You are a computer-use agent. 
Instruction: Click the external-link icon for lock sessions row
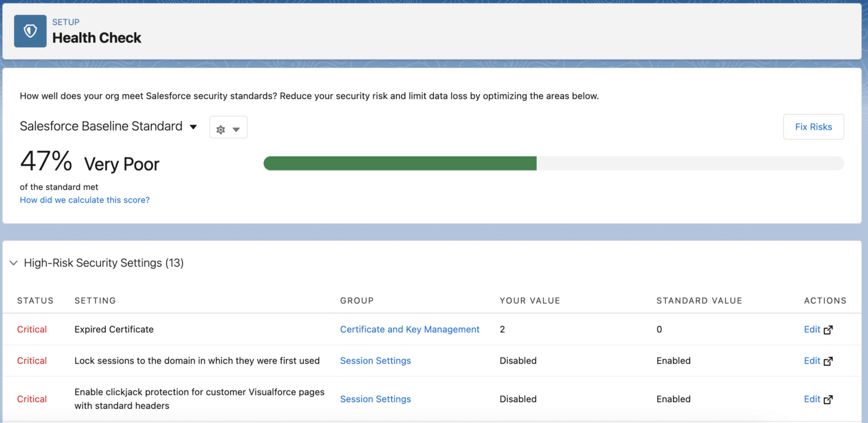(829, 360)
